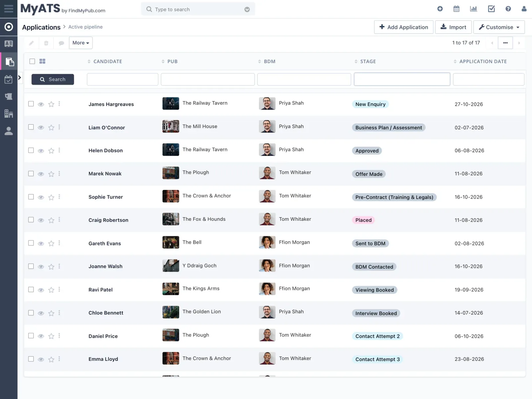Click the CANDIDATE column filter input
Viewport: 532px width, 399px height.
pyautogui.click(x=122, y=79)
